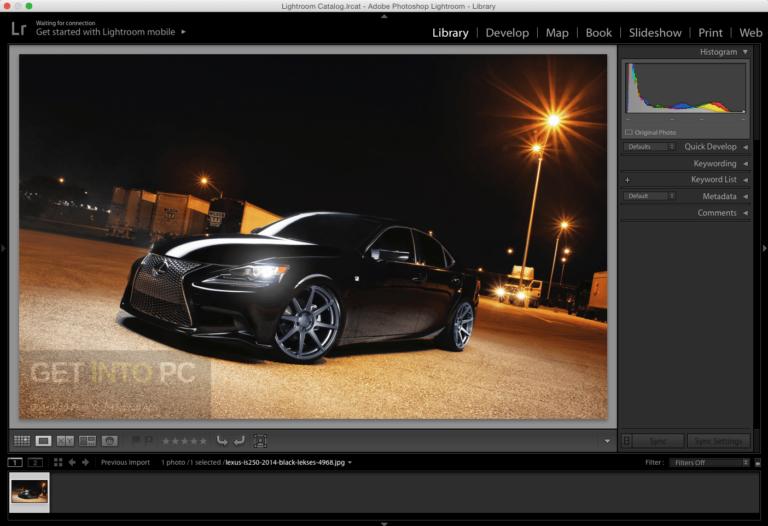Toggle Auto Sync switch beside Sync
This screenshot has width=768, height=526.
point(626,441)
